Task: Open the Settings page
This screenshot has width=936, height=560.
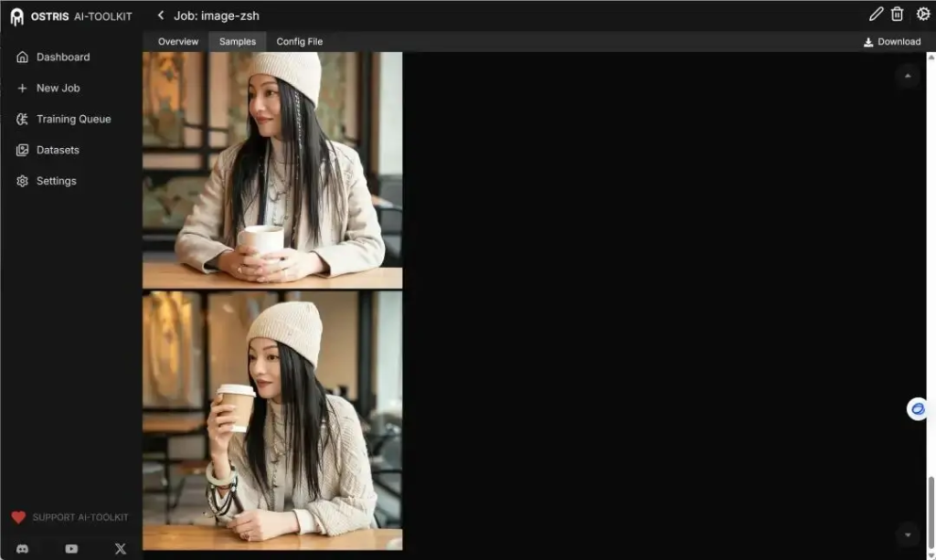Action: [x=55, y=181]
